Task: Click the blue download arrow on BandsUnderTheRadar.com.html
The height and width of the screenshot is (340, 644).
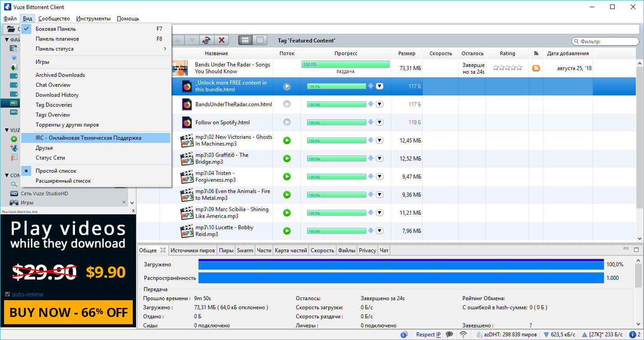Action: coord(371,104)
